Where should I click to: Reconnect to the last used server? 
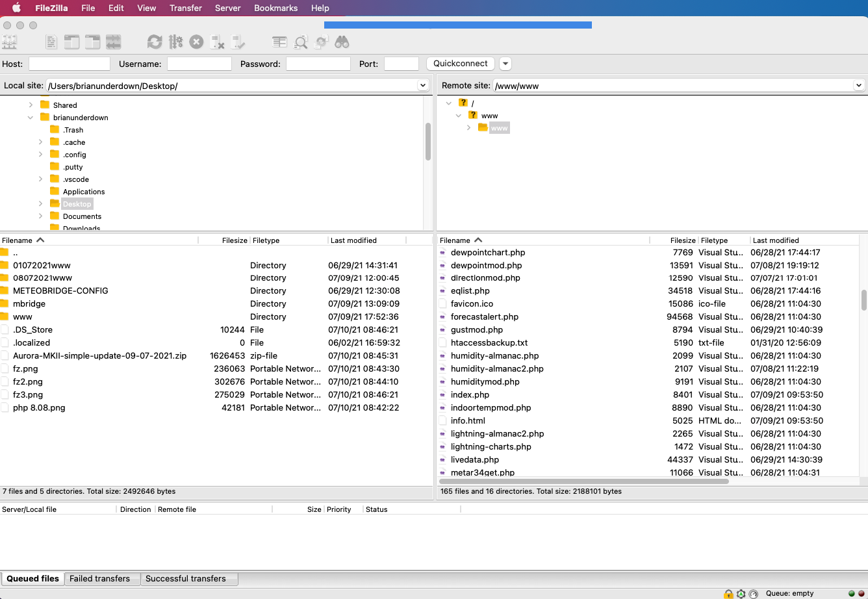pos(238,42)
